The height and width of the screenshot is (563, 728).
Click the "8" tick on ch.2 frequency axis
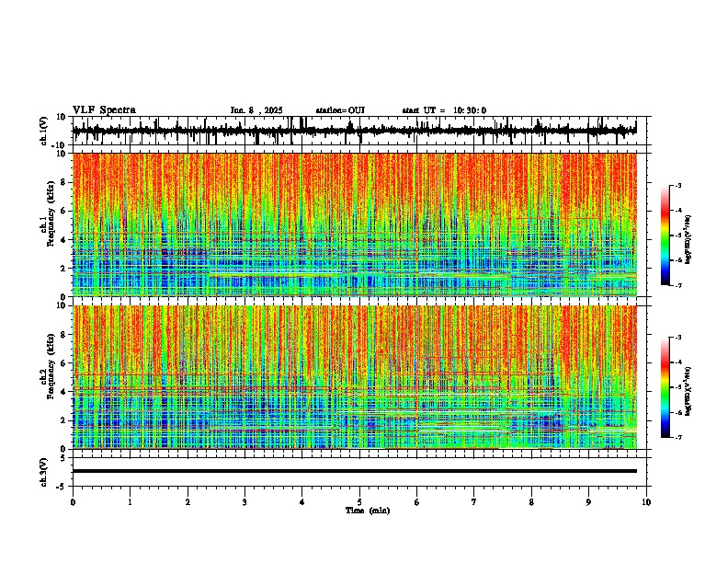pos(64,335)
